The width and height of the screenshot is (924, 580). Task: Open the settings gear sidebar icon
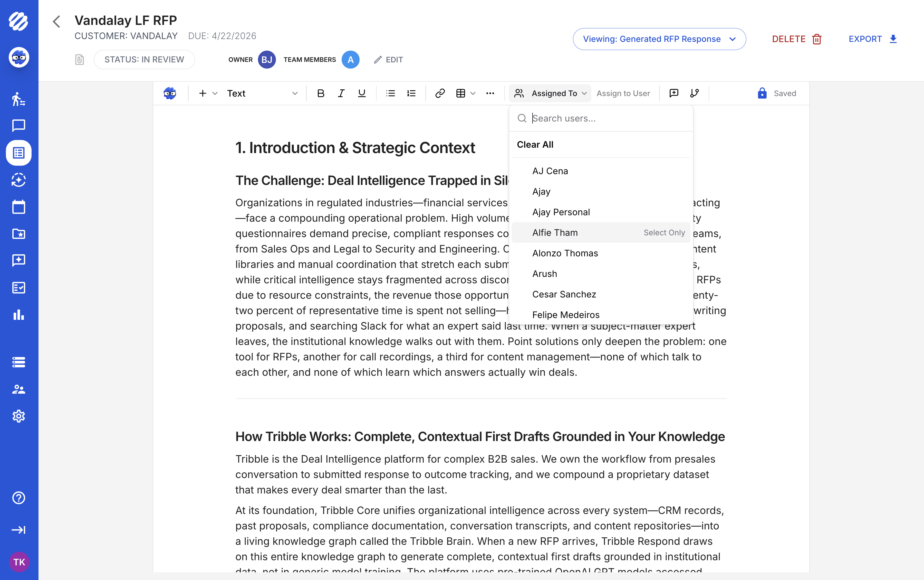click(18, 416)
